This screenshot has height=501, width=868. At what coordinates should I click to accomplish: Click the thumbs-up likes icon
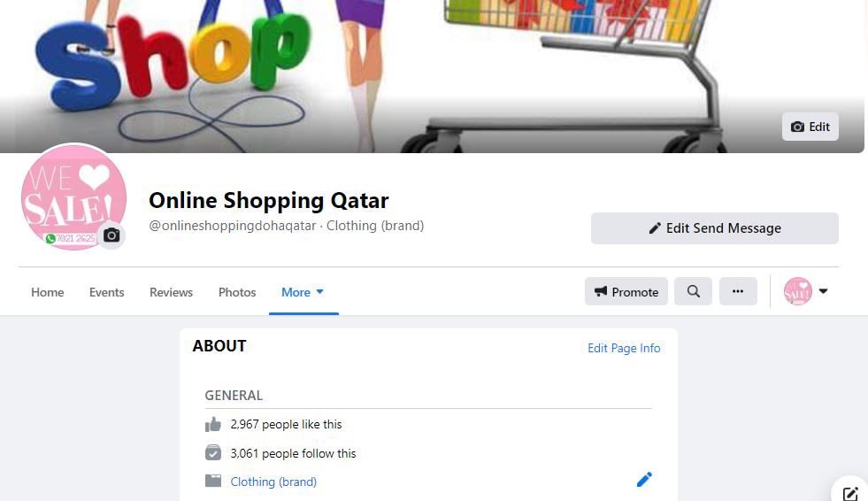coord(213,425)
